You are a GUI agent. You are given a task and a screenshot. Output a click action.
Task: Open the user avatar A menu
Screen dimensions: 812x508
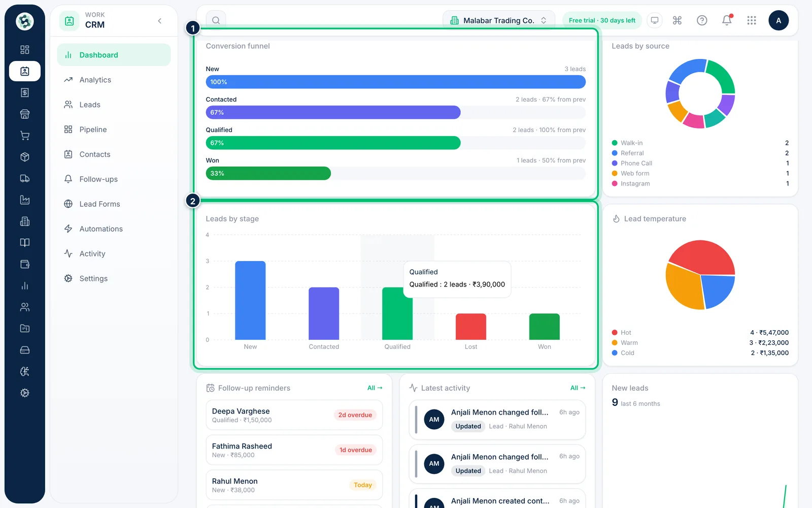779,20
